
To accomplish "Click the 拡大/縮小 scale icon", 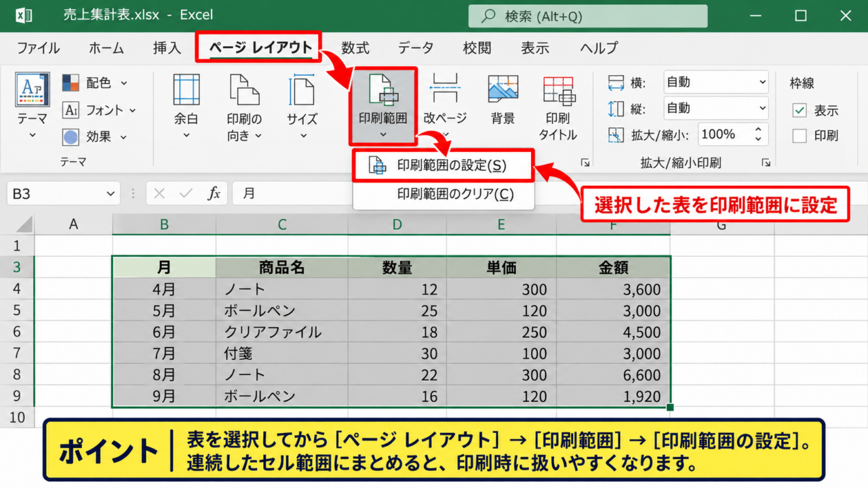I will 616,134.
